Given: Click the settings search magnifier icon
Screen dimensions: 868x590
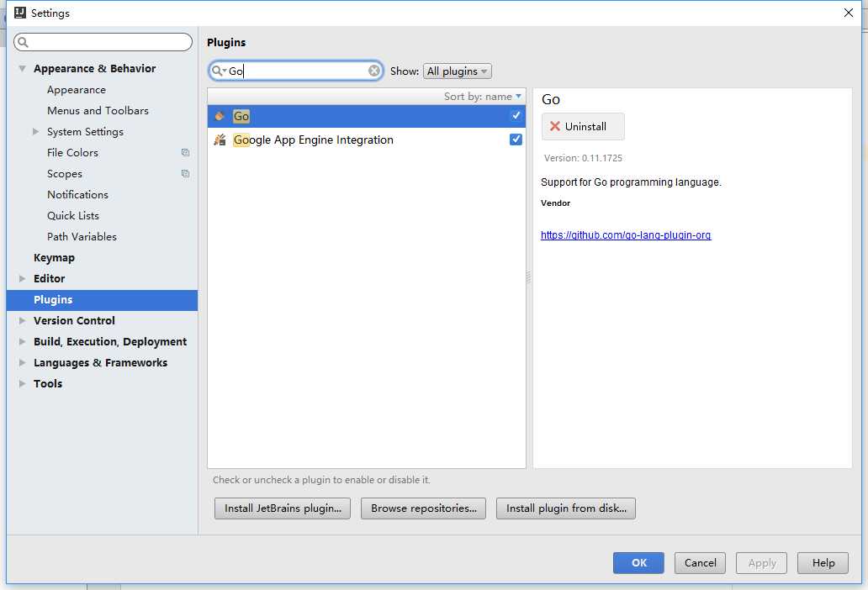Looking at the screenshot, I should click(x=24, y=42).
